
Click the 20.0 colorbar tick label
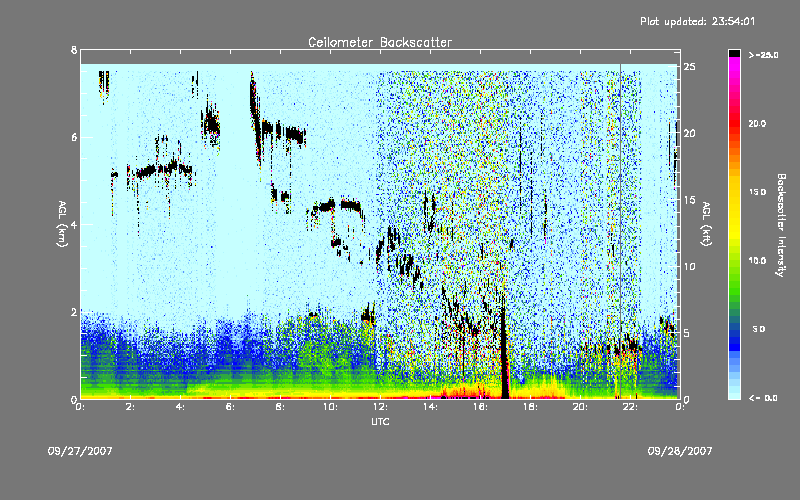(757, 123)
